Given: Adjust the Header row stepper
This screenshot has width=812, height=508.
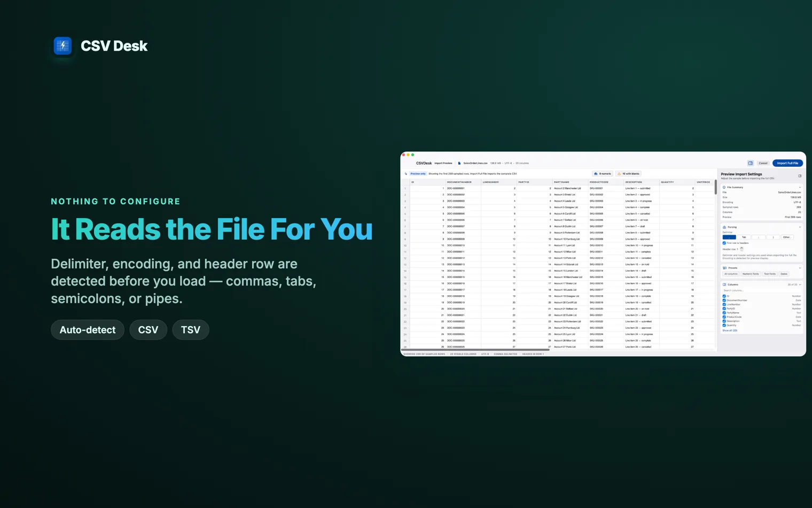Looking at the screenshot, I should click(741, 249).
